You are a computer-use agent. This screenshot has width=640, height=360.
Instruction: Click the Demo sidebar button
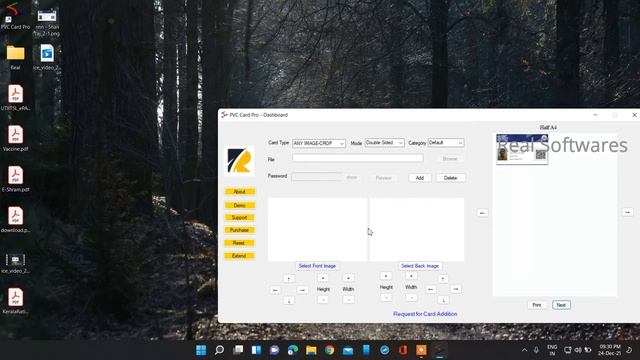[x=240, y=206]
